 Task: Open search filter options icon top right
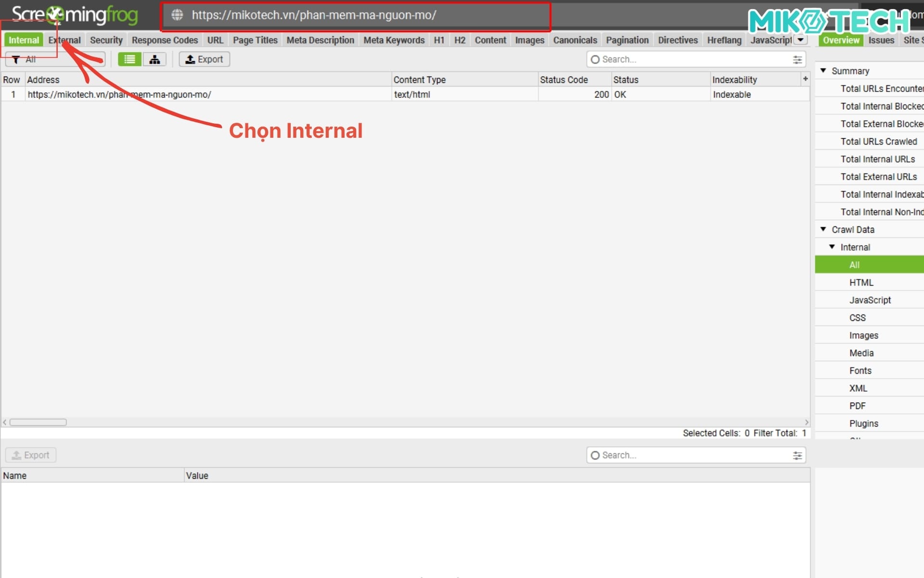[x=797, y=59]
